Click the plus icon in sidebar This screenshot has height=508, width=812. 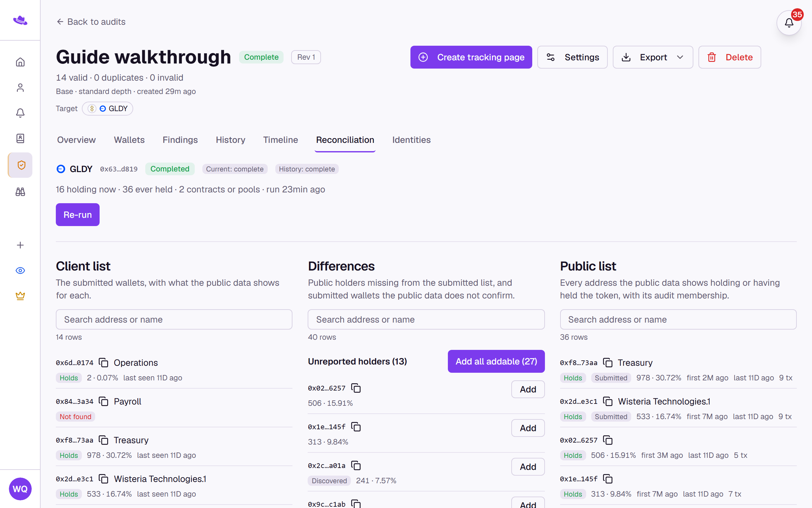tap(20, 245)
